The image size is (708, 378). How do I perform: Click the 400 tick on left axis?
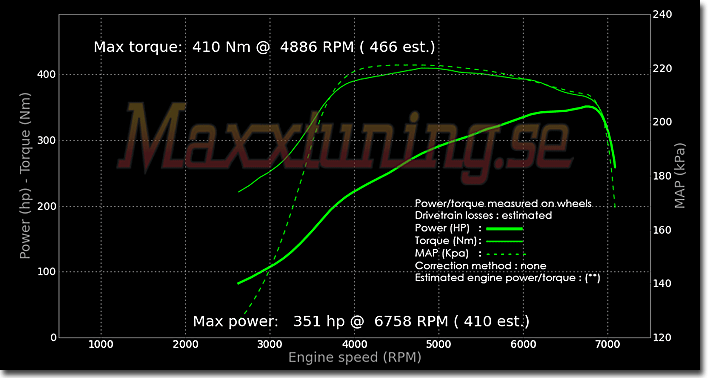(x=47, y=75)
